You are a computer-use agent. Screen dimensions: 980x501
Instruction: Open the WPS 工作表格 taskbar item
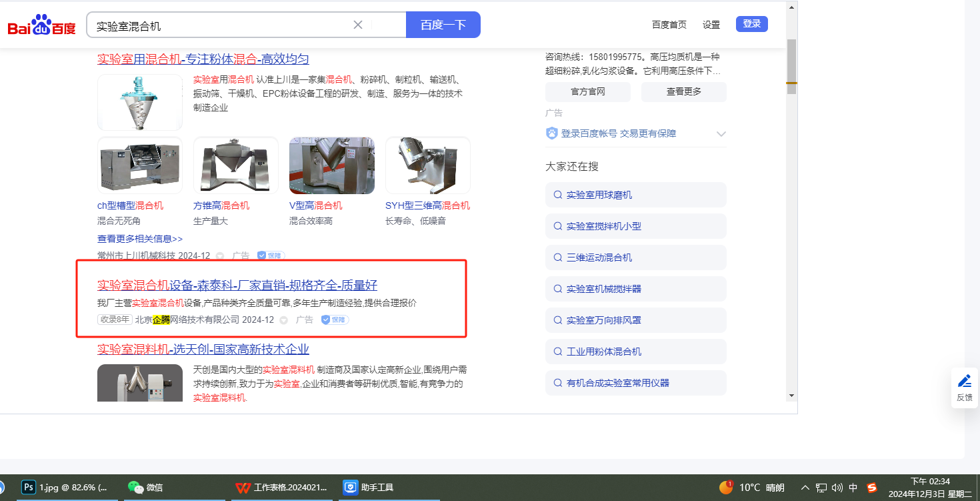coord(282,487)
